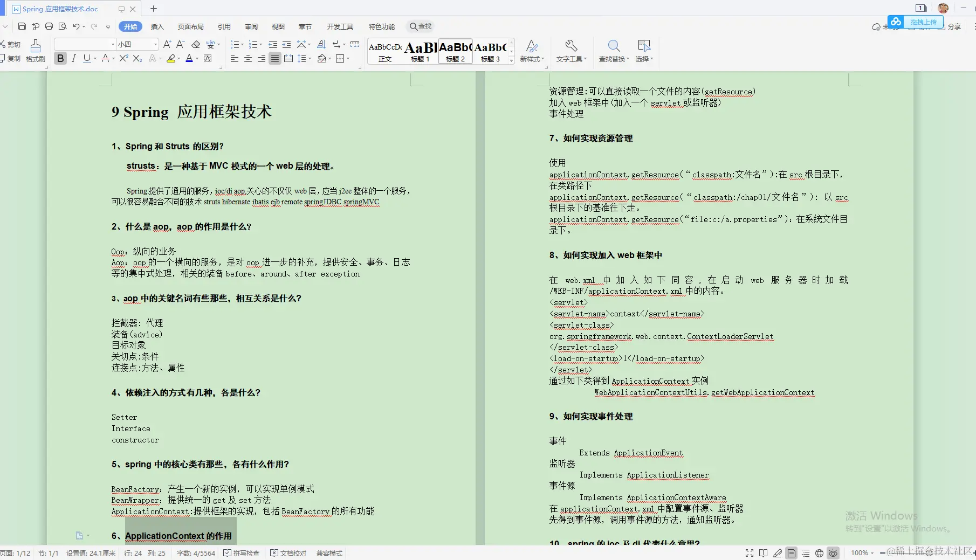This screenshot has width=976, height=560.
Task: Open the Find and Replace tool
Action: coord(614,51)
